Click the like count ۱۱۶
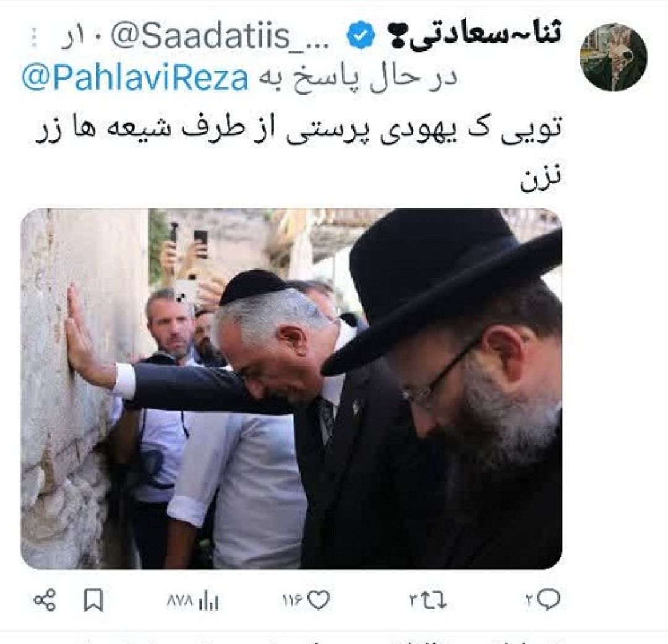This screenshot has height=644, width=668. 292,601
